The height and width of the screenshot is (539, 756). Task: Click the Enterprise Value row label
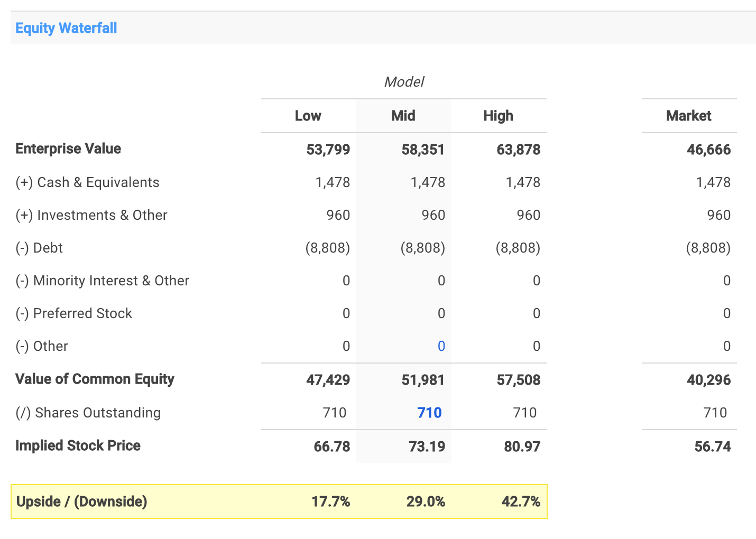point(68,148)
